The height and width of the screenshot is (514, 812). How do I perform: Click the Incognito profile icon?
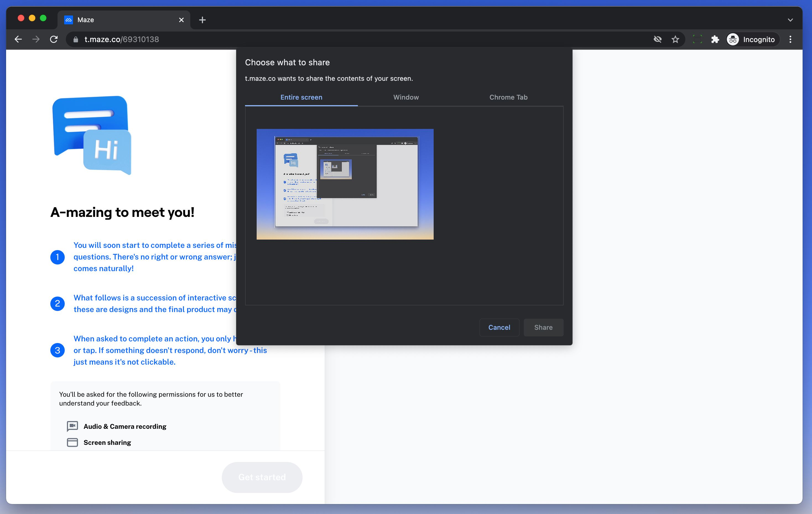click(x=733, y=39)
